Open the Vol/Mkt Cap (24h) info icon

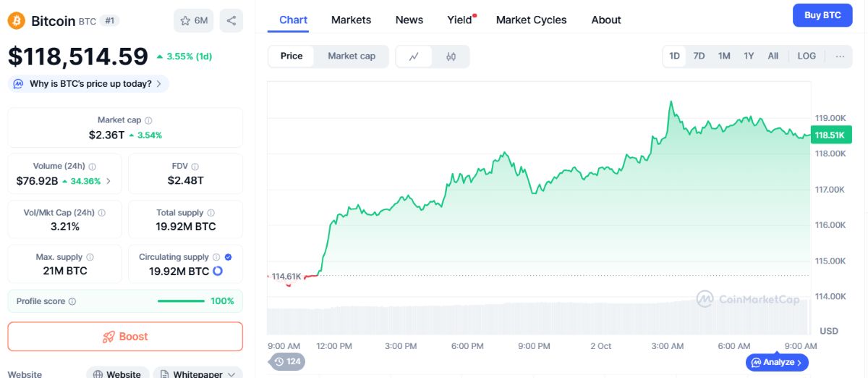pos(101,213)
